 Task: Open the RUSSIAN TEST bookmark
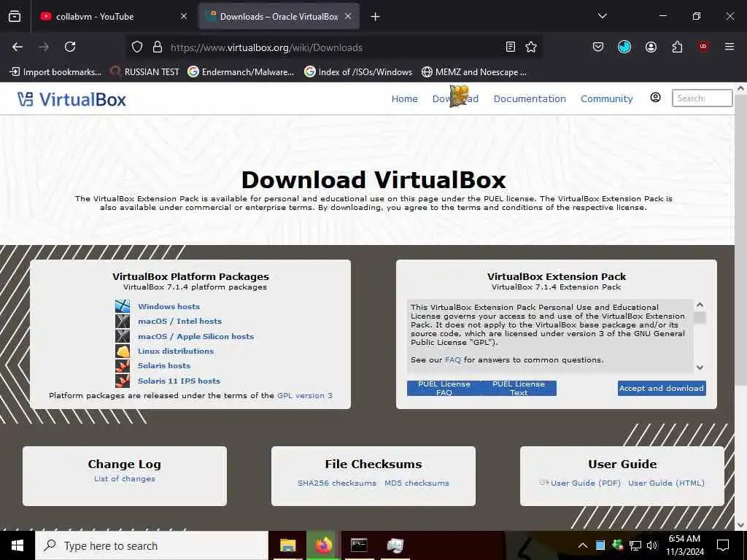(145, 72)
